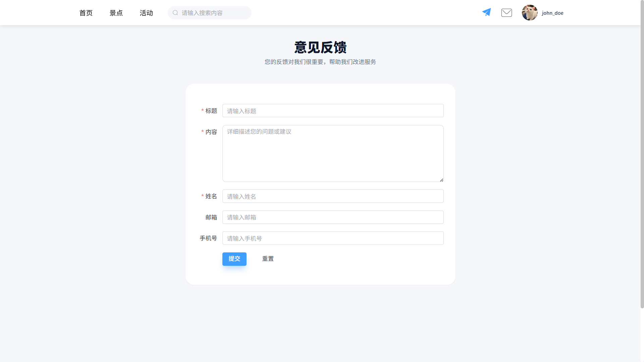Click the john_doe avatar picture
Image resolution: width=644 pixels, height=362 pixels.
point(530,13)
